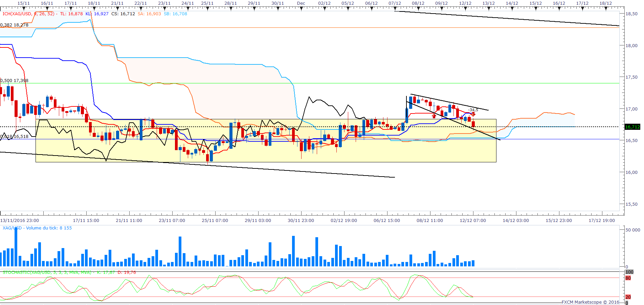The image size is (644, 305).
Task: Select the 0,500 17,398 Fibonacci label
Action: (14, 81)
